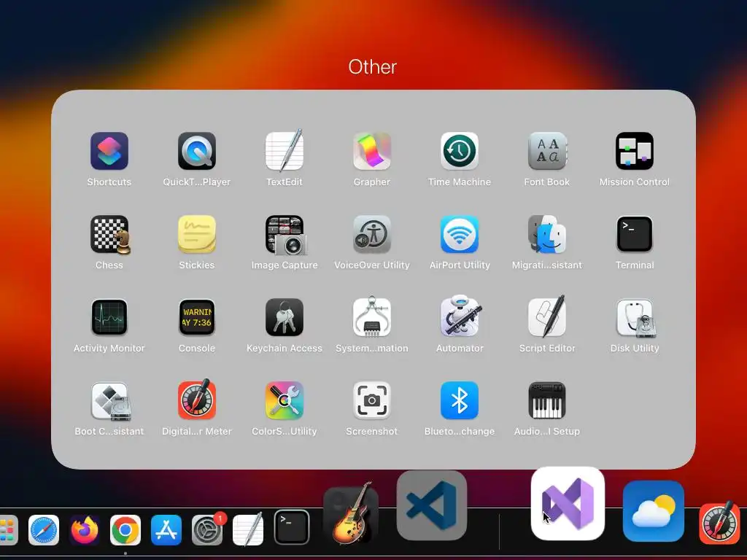Open Google Chrome from the Dock
The image size is (747, 560).
click(x=125, y=530)
